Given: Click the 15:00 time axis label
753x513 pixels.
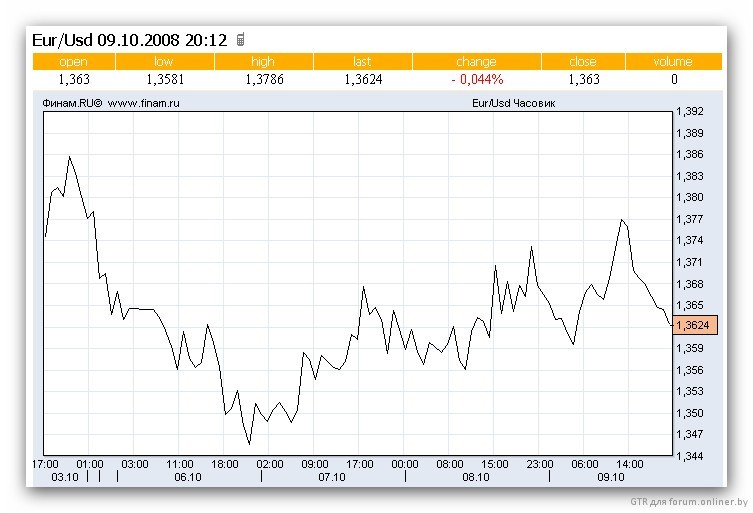Looking at the screenshot, I should point(495,464).
